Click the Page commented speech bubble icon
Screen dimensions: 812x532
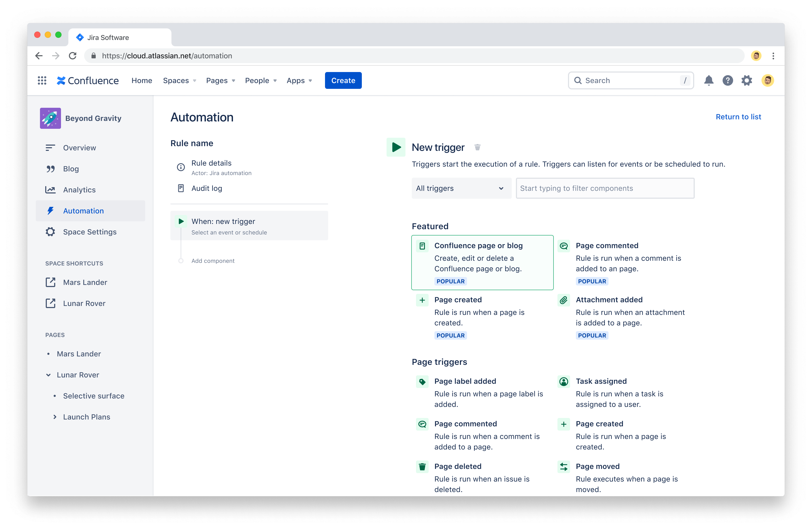pyautogui.click(x=562, y=246)
